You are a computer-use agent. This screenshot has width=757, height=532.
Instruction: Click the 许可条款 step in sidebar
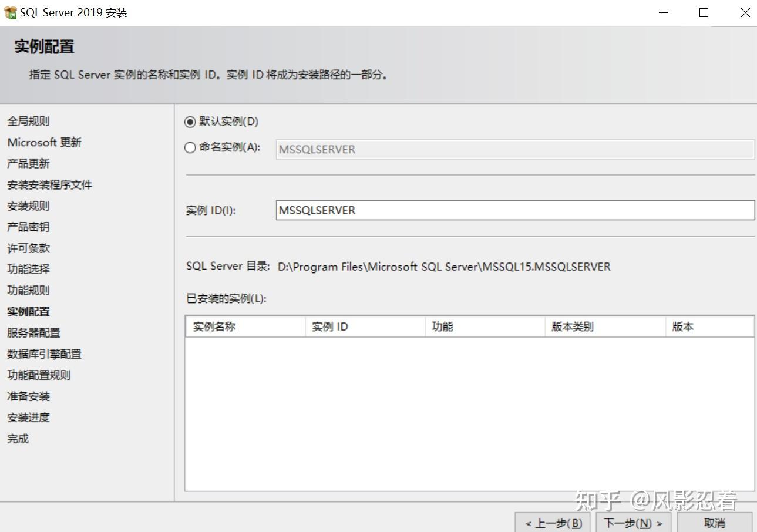28,248
